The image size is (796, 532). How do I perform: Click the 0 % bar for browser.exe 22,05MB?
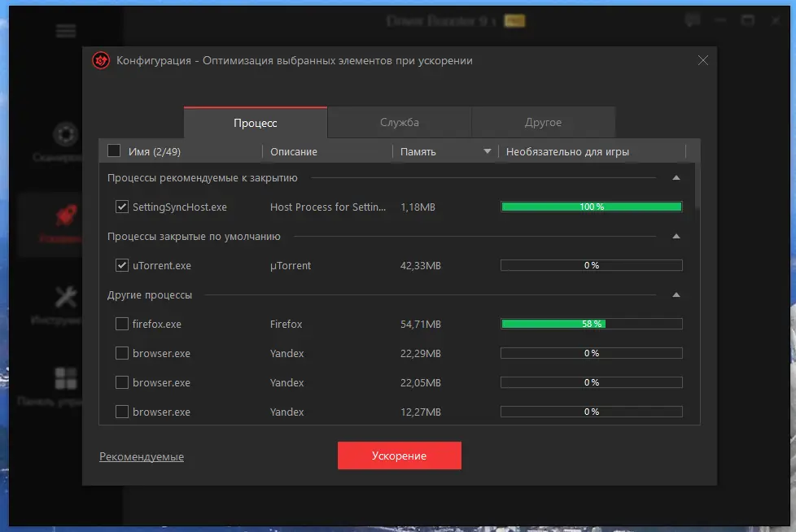tap(592, 382)
